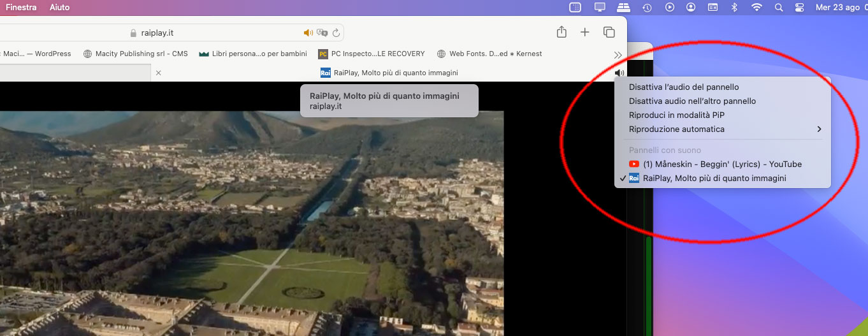Viewport: 868px width, 336px height.
Task: Open the Mac... — WordPress bookmark
Action: click(x=36, y=54)
